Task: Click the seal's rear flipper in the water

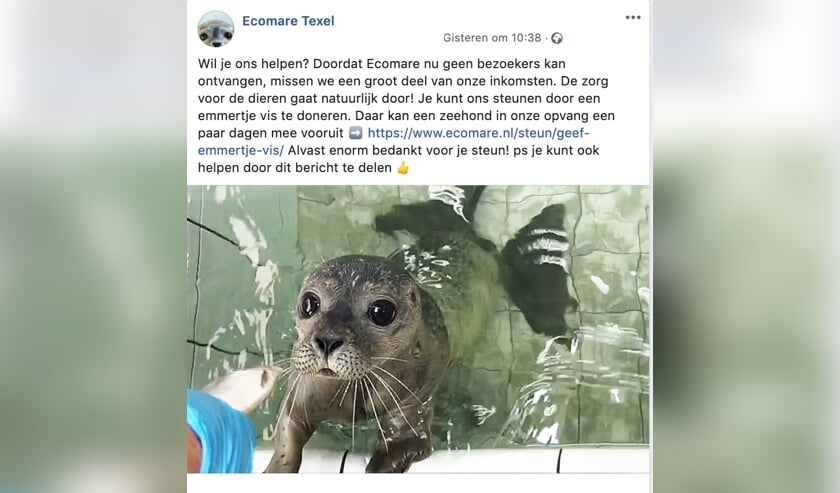Action: tap(538, 268)
